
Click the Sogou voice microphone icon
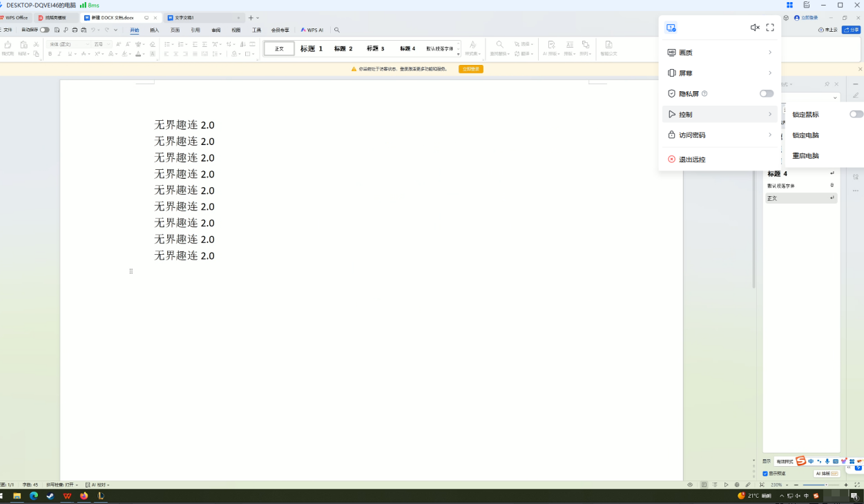point(827,461)
